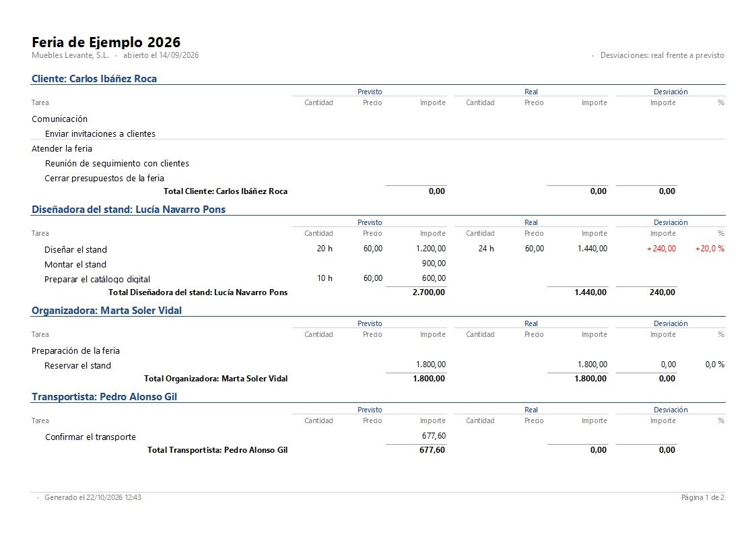Click the Reservar el stand task

[77, 366]
